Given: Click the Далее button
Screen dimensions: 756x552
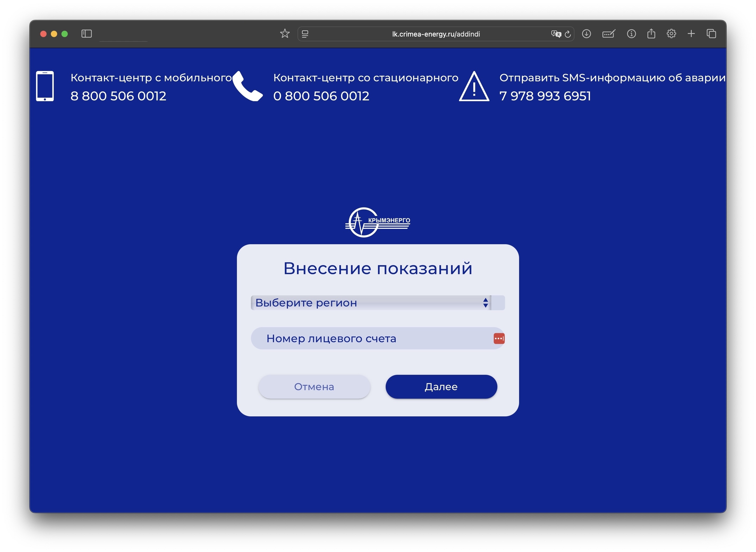Looking at the screenshot, I should coord(441,387).
